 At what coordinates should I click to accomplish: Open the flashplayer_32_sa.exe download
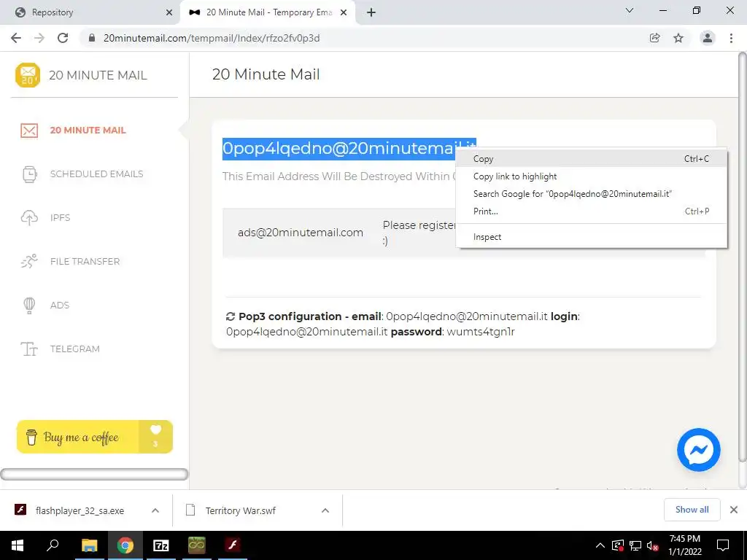click(x=80, y=511)
